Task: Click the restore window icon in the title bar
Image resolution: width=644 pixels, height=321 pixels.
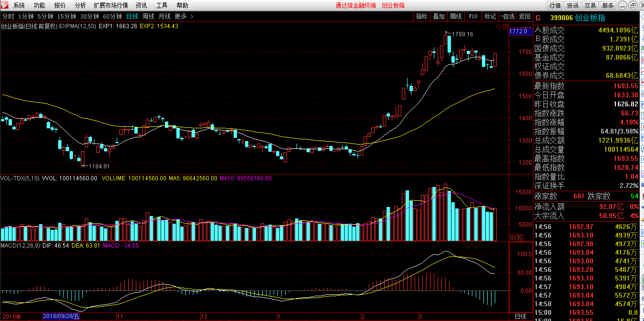Action: click(x=632, y=5)
